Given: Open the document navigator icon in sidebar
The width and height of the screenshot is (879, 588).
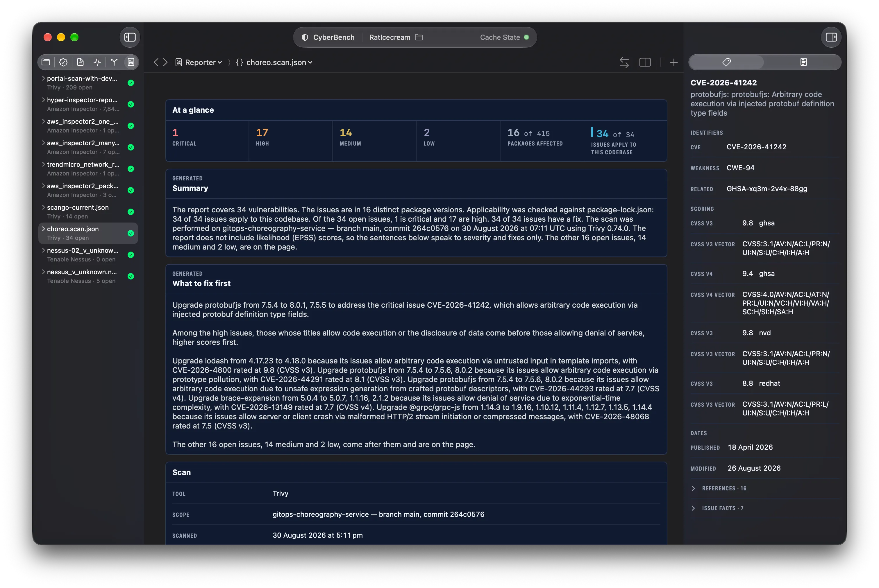Looking at the screenshot, I should tap(80, 62).
